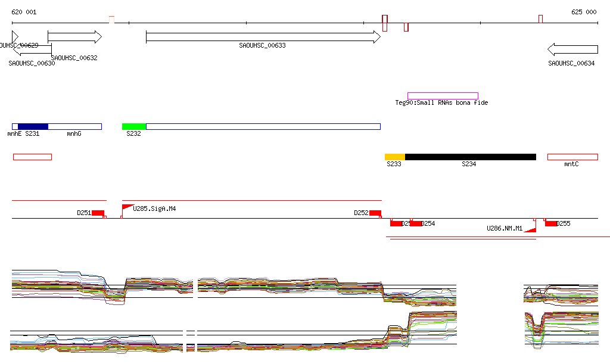Click the red mntC outline box
The height and width of the screenshot is (364, 610).
coord(572,157)
